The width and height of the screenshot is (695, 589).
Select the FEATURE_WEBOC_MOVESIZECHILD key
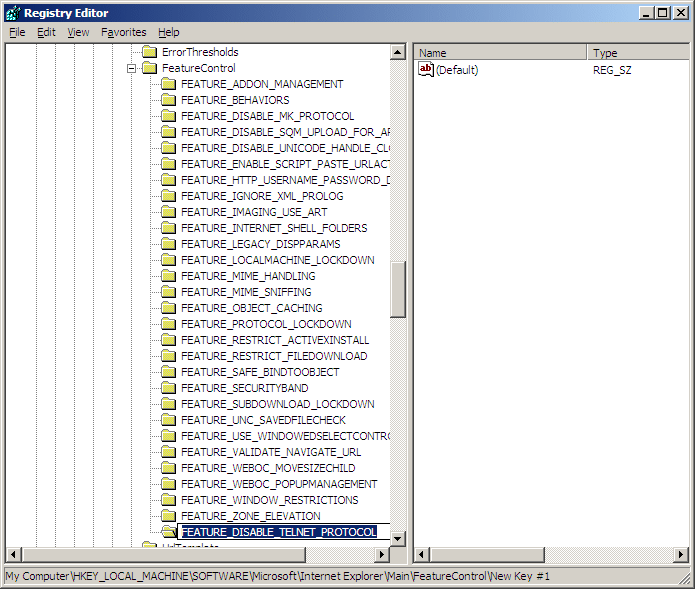point(268,468)
